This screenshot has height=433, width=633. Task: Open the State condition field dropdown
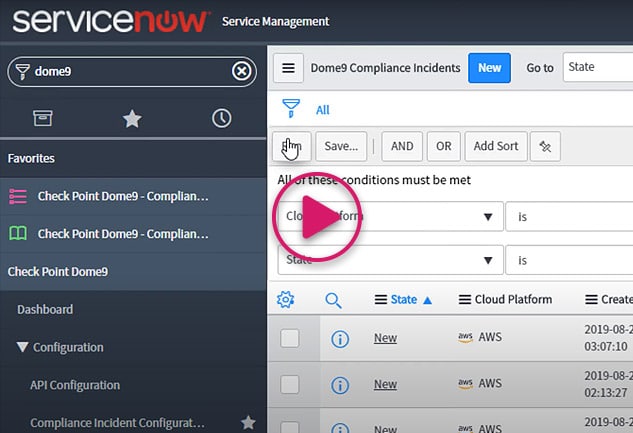tap(390, 260)
